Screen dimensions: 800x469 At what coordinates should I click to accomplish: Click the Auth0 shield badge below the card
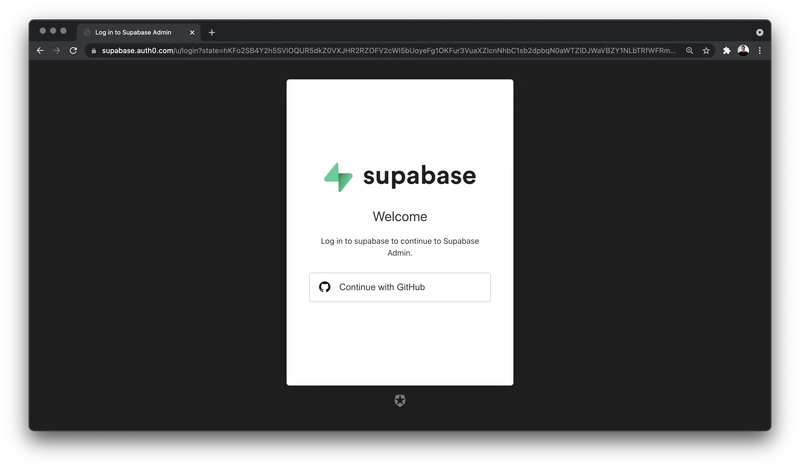(400, 401)
